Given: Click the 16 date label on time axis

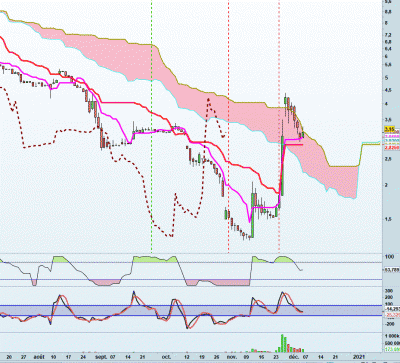Looking at the screenshot, I should pyautogui.click(x=261, y=357).
